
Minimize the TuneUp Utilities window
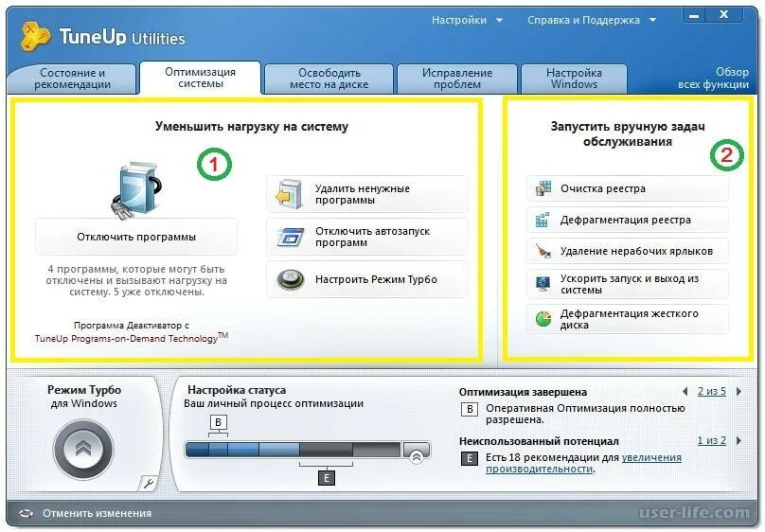(694, 15)
